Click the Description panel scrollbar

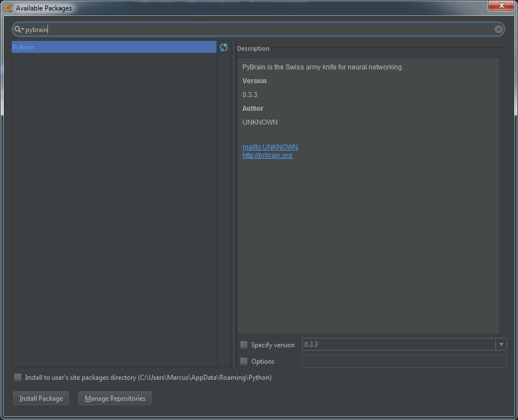click(503, 193)
